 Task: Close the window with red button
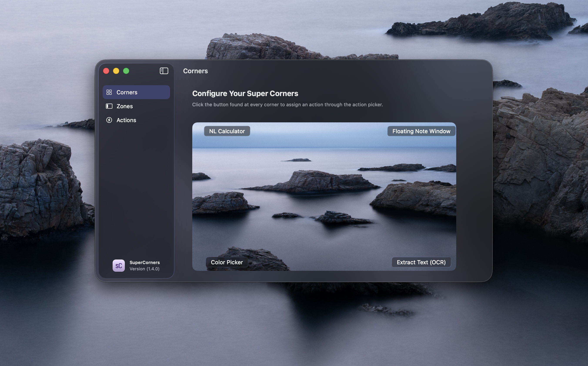106,71
